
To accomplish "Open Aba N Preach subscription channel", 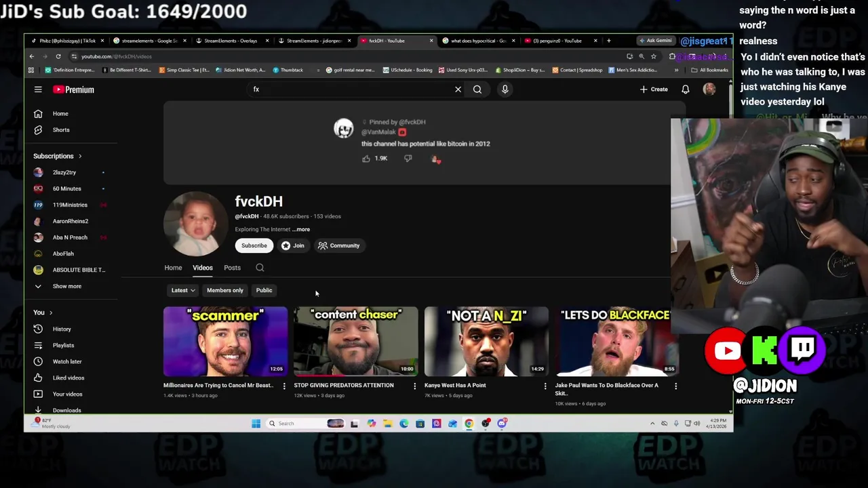I will 70,238.
